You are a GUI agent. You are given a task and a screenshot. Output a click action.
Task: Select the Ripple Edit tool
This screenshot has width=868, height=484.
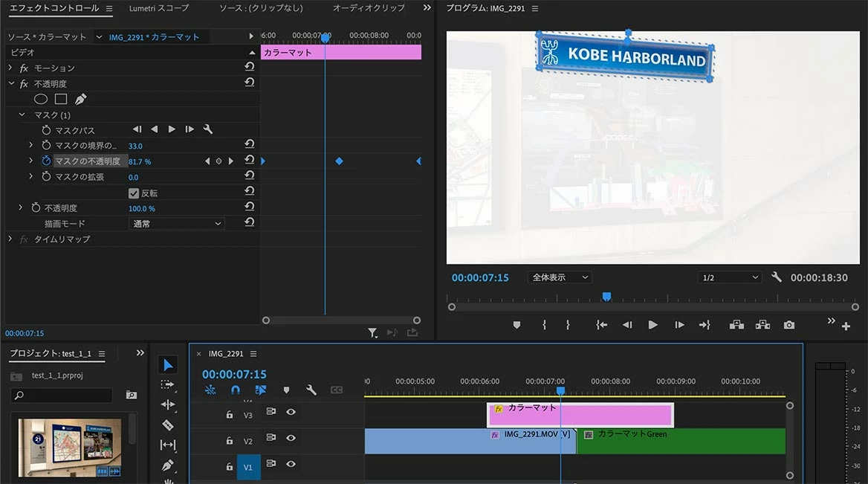(168, 404)
